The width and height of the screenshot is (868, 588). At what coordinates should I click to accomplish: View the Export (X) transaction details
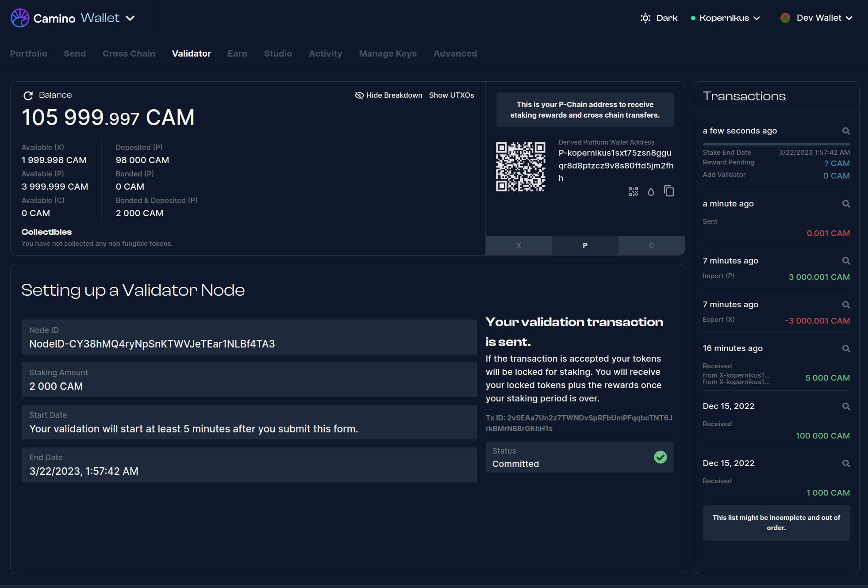pos(846,305)
